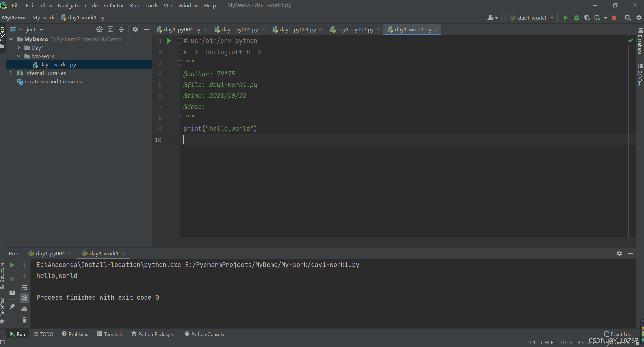Expand External Libraries node
Screen dimensions: 644x347
pyautogui.click(x=11, y=73)
